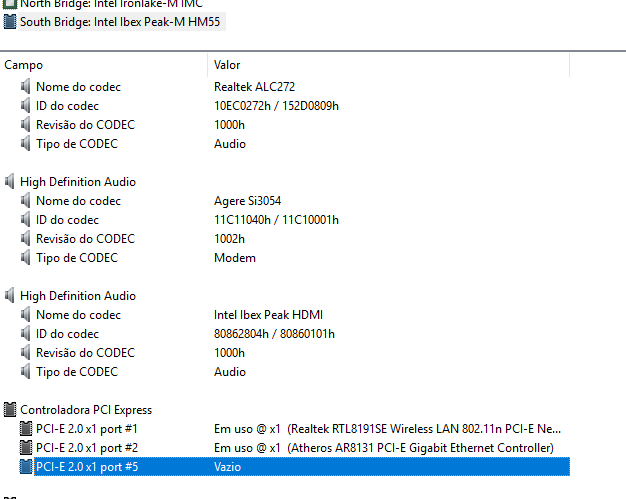Image resolution: width=626 pixels, height=499 pixels.
Task: Select the Revisão do CODEC label under Realtek ALC272
Action: 85,125
